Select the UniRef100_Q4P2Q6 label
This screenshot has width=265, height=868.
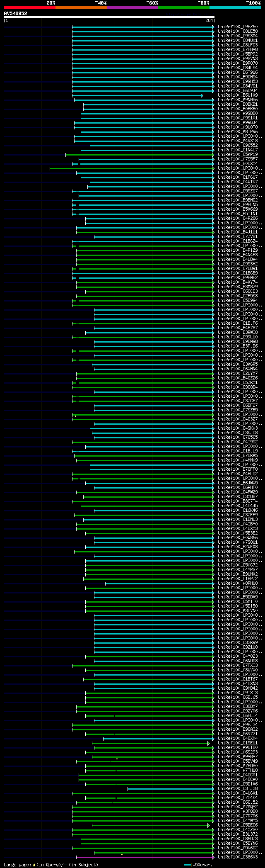[238, 219]
